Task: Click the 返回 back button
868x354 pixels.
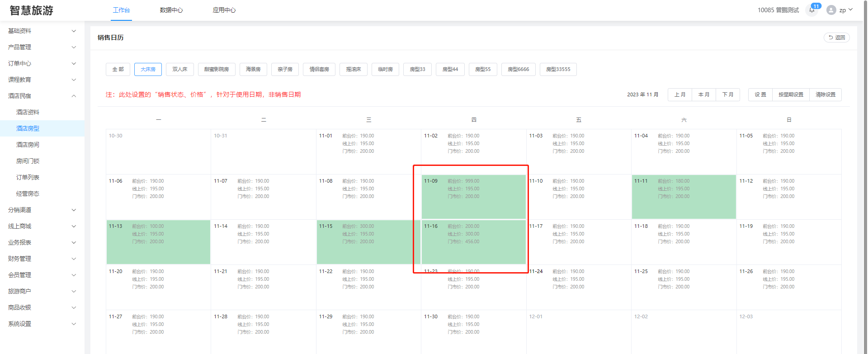Action: click(x=836, y=38)
